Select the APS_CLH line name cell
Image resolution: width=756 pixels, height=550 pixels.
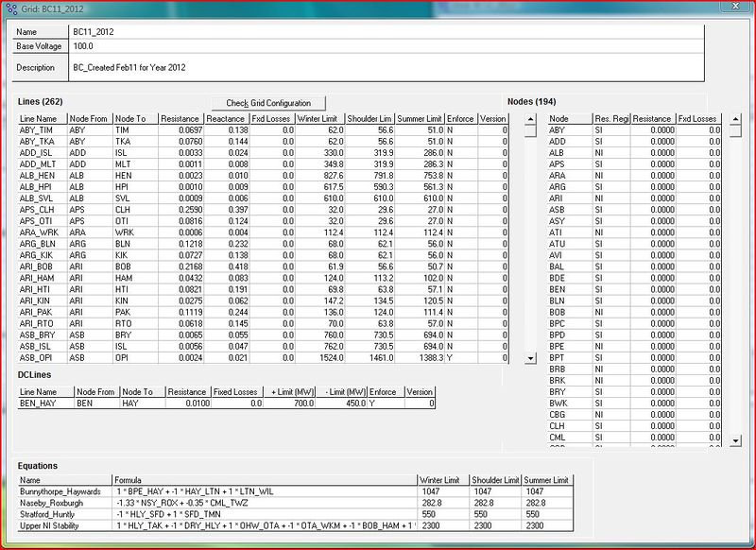tap(42, 210)
